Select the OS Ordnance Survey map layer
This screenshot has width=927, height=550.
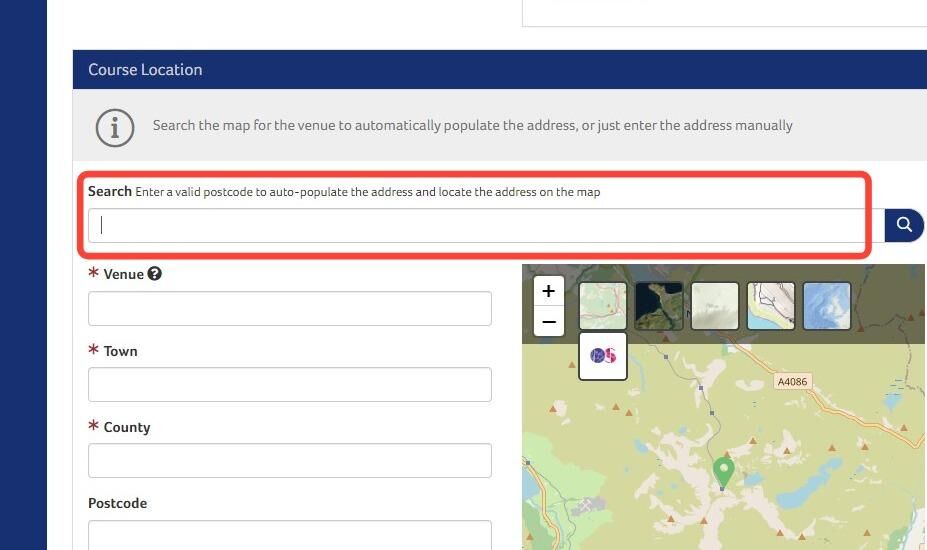pyautogui.click(x=602, y=356)
